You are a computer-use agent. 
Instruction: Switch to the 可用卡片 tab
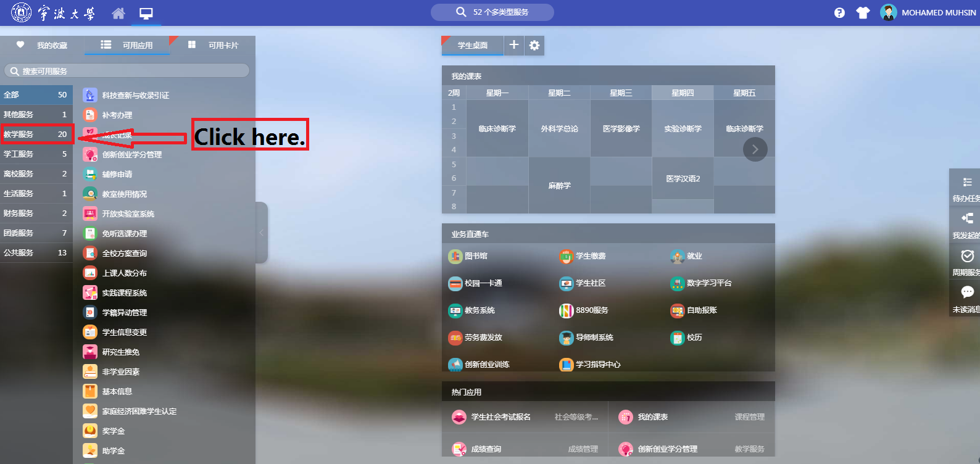[x=214, y=45]
